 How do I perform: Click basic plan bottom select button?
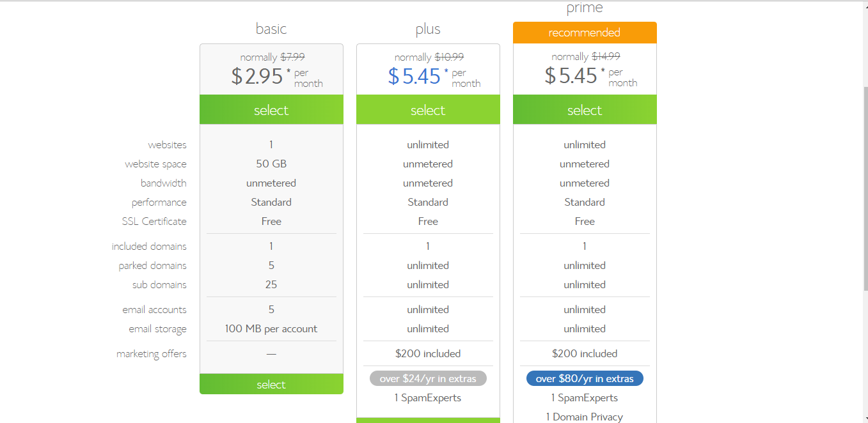[271, 384]
